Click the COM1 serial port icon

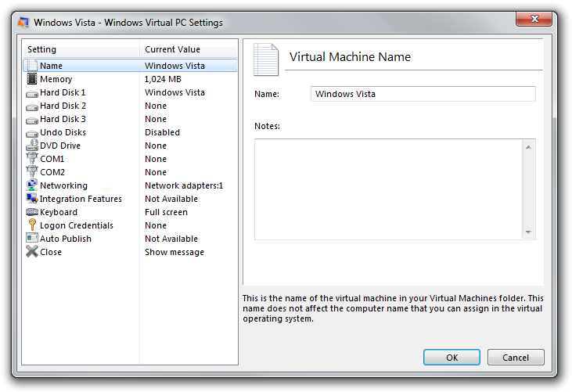pyautogui.click(x=32, y=159)
